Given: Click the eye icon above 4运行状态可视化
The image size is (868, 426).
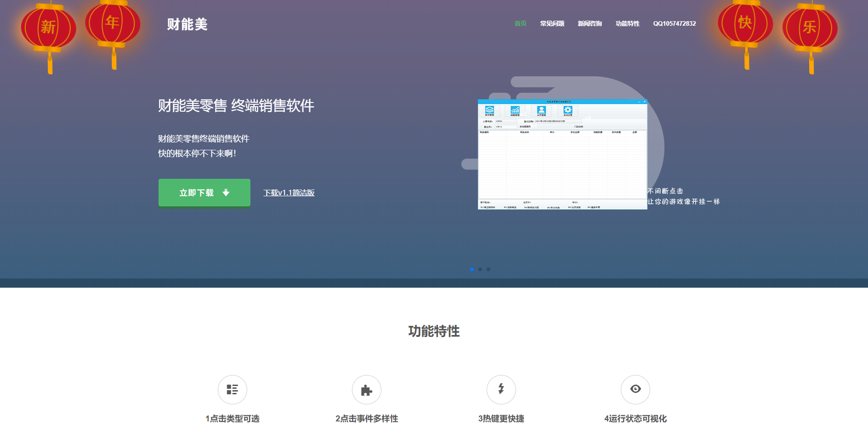Looking at the screenshot, I should (635, 390).
